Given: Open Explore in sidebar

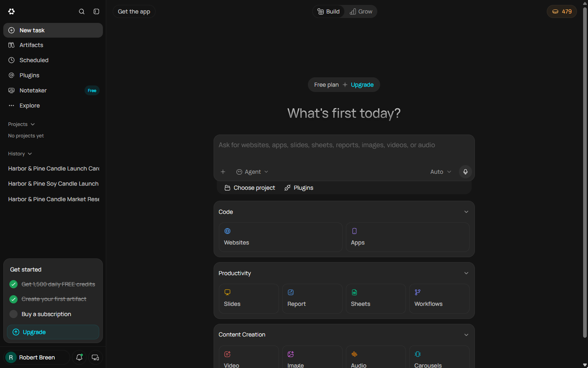Looking at the screenshot, I should tap(53, 105).
